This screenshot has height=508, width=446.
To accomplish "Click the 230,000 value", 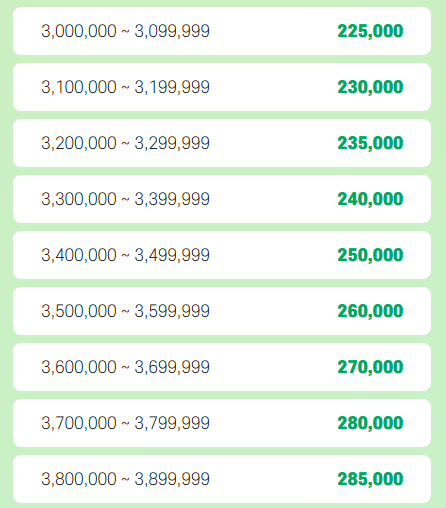I will (370, 87).
